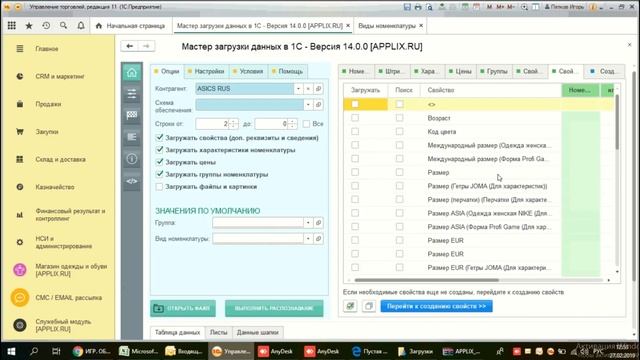This screenshot has width=640, height=360.
Task: Open Группа field link icon
Action: pyautogui.click(x=319, y=222)
